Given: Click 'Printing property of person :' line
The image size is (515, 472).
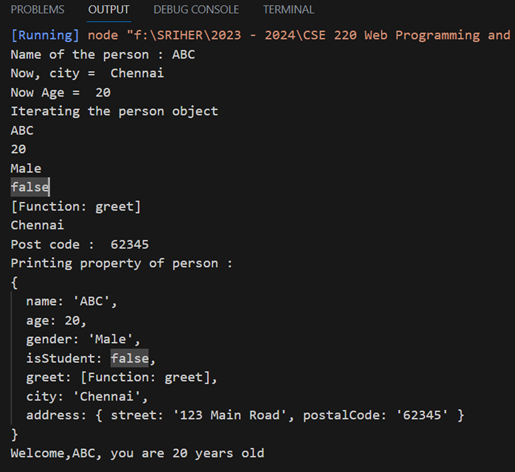Looking at the screenshot, I should pyautogui.click(x=122, y=264).
